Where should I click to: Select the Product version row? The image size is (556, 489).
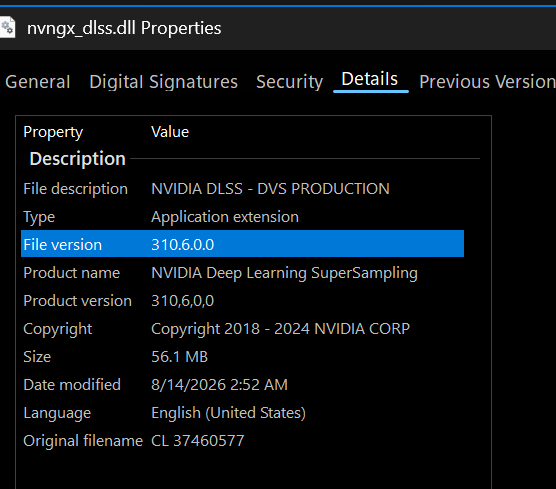point(243,301)
